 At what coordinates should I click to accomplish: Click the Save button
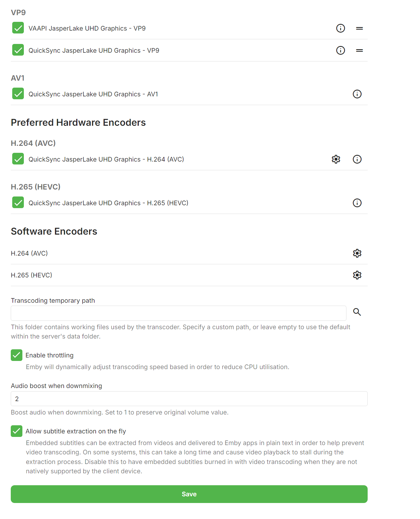[189, 494]
